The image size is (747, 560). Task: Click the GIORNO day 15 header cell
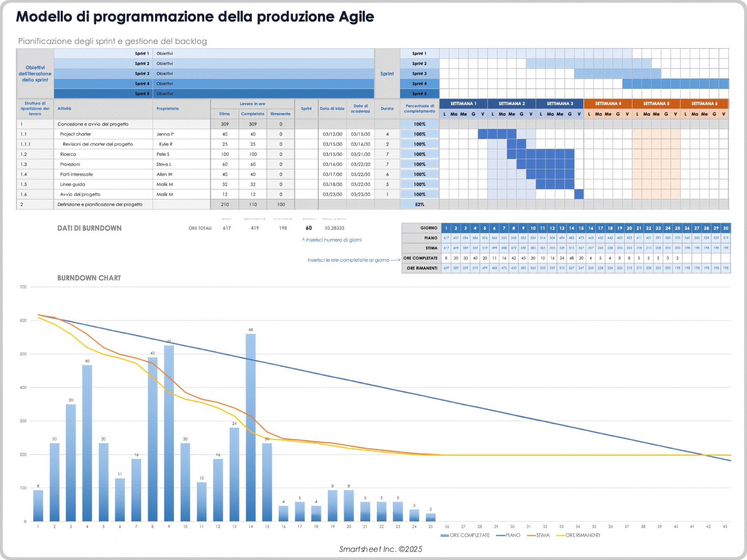coord(581,228)
